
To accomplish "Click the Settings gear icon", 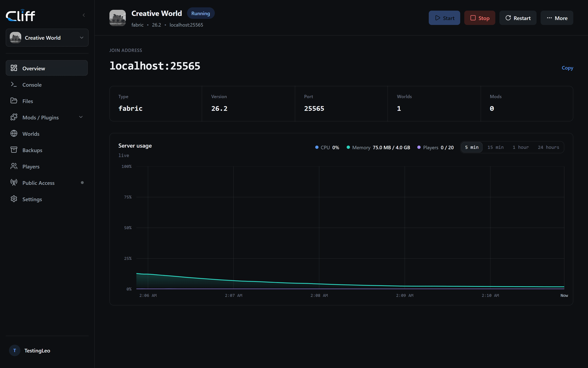I will tap(14, 199).
